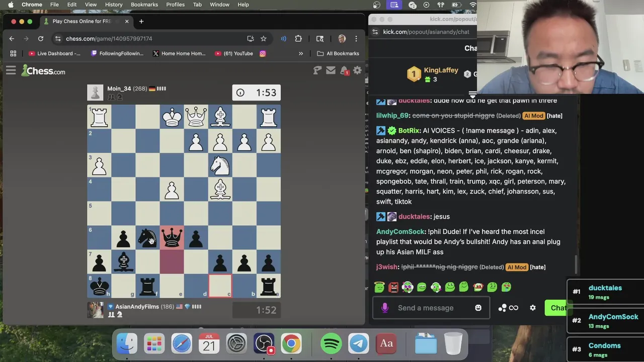
Task: Open Chess.com settings gear icon
Action: point(357,71)
